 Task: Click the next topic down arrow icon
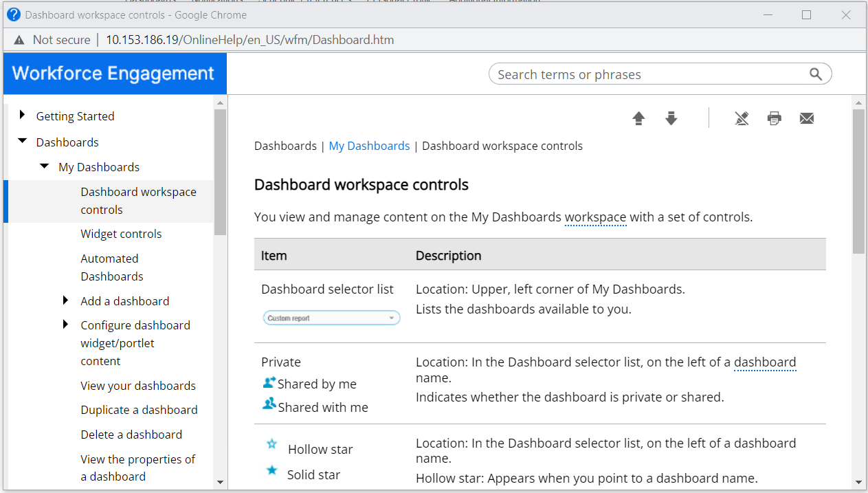(x=671, y=119)
